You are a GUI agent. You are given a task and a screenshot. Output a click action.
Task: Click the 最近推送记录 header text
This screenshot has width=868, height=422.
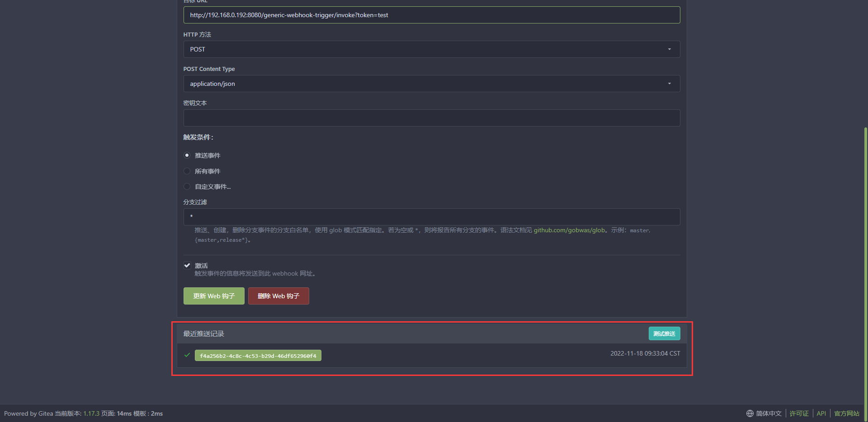pyautogui.click(x=203, y=333)
